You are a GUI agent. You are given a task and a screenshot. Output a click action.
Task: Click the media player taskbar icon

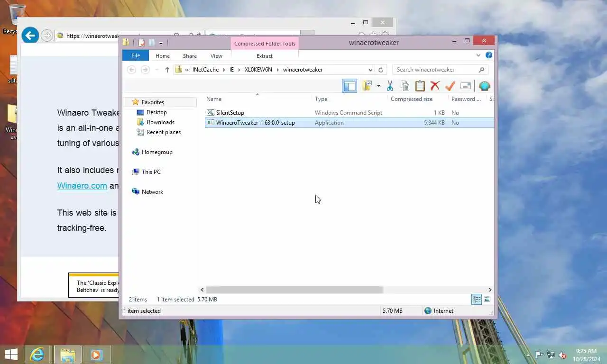(97, 355)
